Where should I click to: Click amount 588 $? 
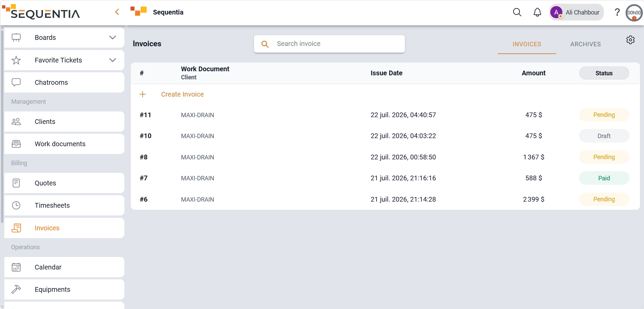pos(534,178)
